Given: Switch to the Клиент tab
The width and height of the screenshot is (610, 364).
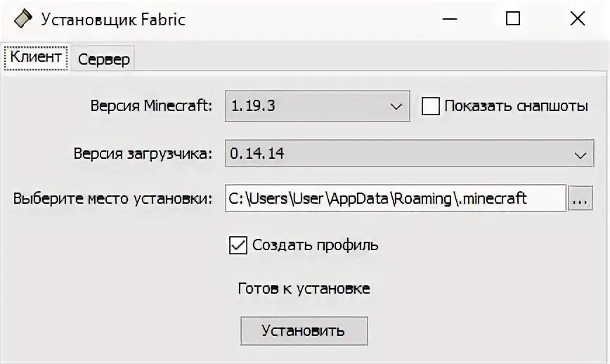Looking at the screenshot, I should point(37,57).
